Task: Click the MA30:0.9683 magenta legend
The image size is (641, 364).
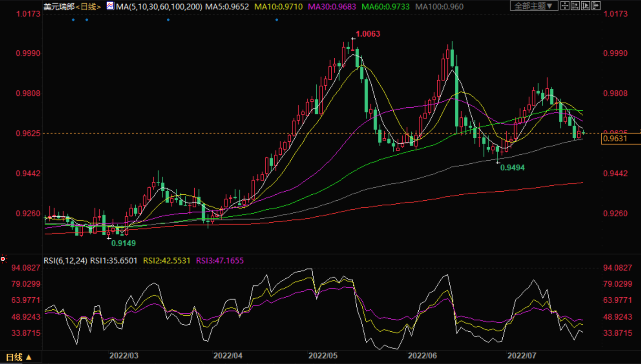Action: 332,7
